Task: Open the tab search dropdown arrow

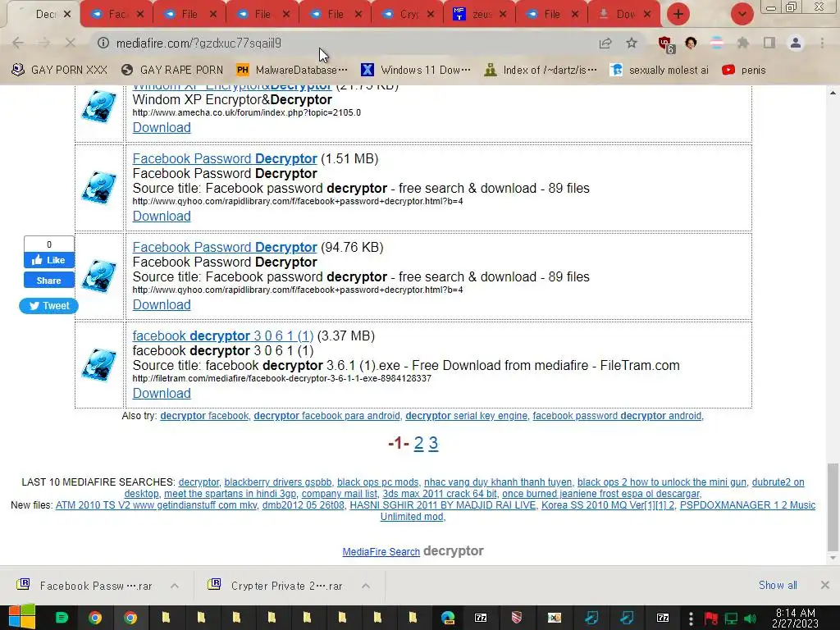Action: click(742, 14)
